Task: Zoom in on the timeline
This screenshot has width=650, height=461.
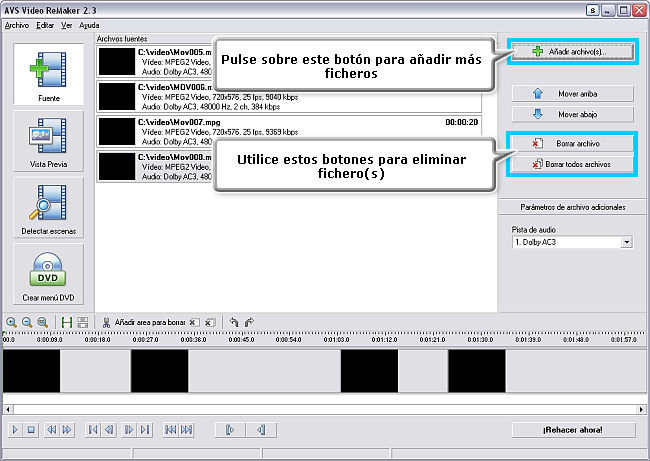Action: [x=12, y=322]
